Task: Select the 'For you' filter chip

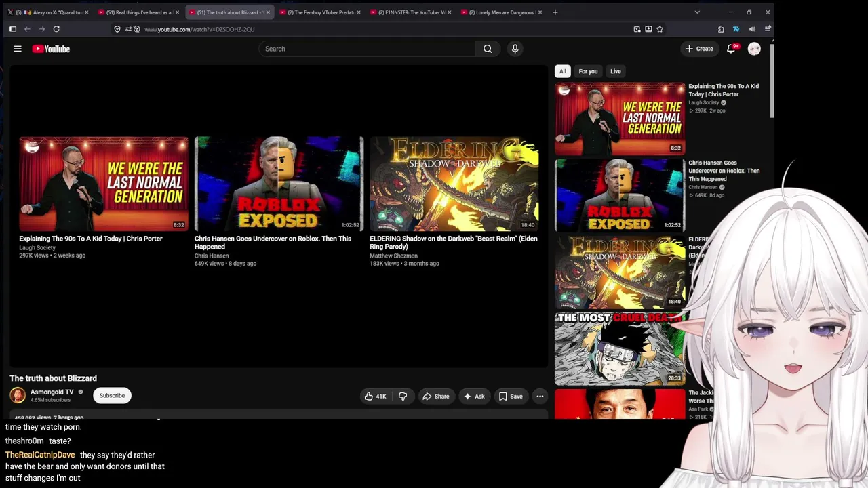Action: coord(588,71)
